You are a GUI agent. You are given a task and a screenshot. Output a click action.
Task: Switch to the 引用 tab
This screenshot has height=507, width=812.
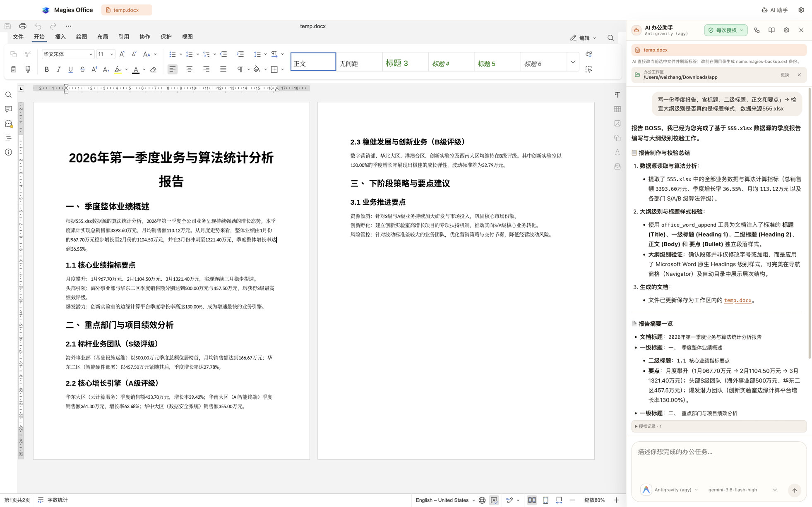[x=124, y=37]
